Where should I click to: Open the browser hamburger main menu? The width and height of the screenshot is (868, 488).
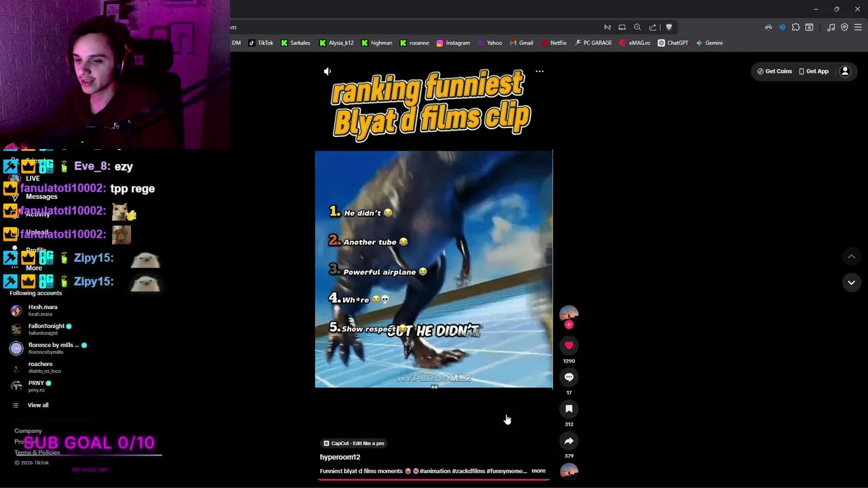[858, 27]
